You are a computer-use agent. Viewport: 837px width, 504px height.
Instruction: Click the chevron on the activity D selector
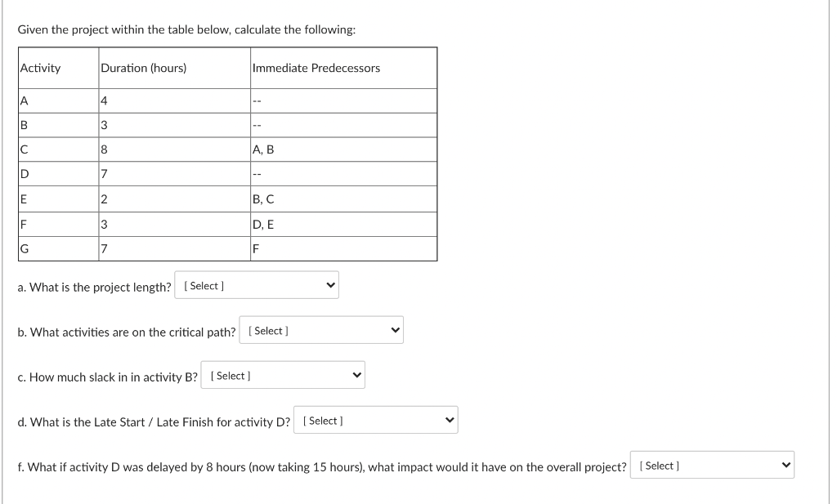click(448, 419)
